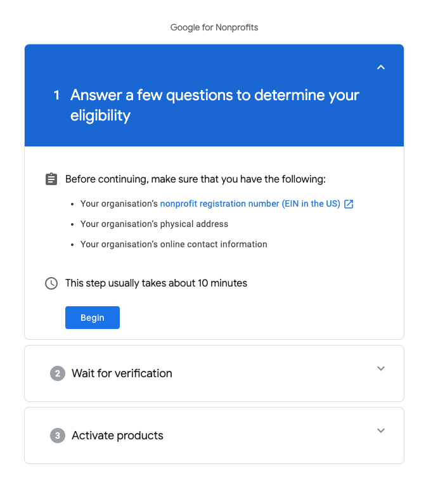The width and height of the screenshot is (438, 504).
Task: Select the Wait for verification step title
Action: pos(122,373)
